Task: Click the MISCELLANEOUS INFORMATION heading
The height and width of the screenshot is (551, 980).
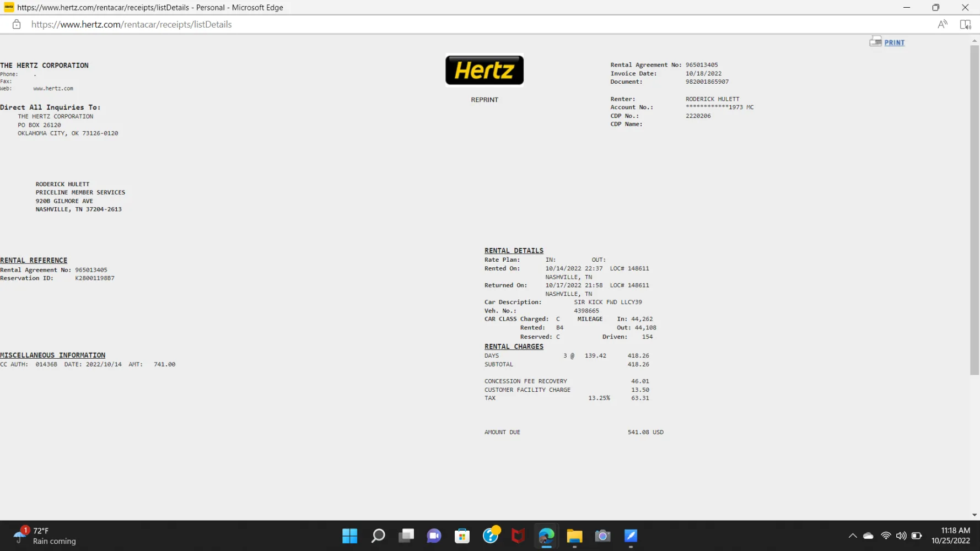Action: [52, 355]
